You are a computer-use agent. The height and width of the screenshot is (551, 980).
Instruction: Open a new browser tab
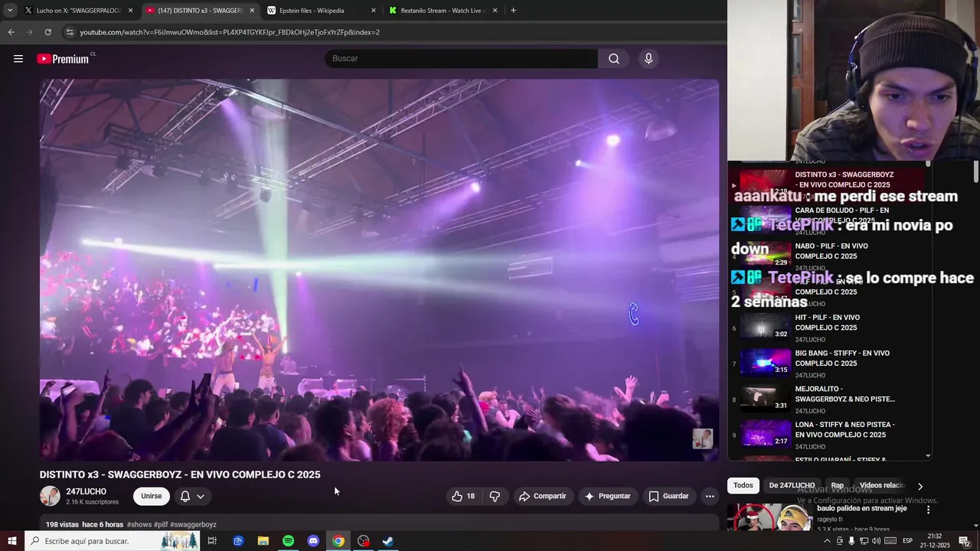(513, 11)
